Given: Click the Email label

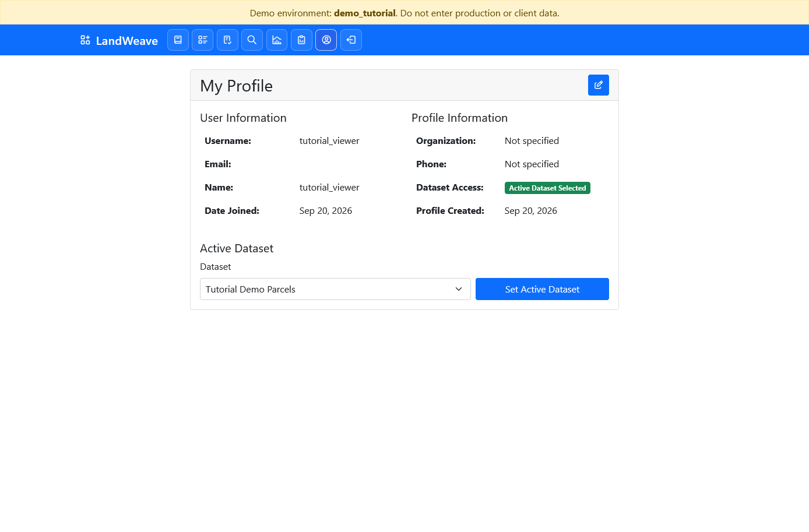Looking at the screenshot, I should click(x=218, y=164).
